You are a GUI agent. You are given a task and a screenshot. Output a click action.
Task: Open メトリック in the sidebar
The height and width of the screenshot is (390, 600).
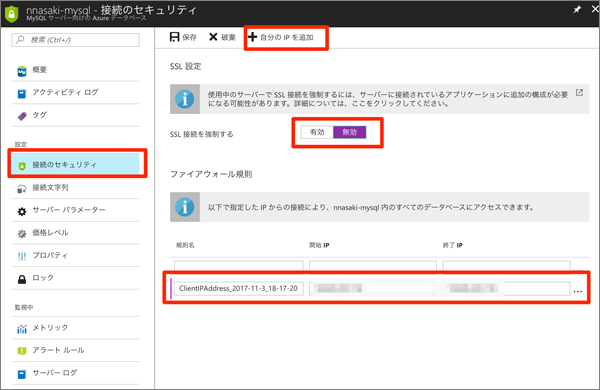point(75,328)
